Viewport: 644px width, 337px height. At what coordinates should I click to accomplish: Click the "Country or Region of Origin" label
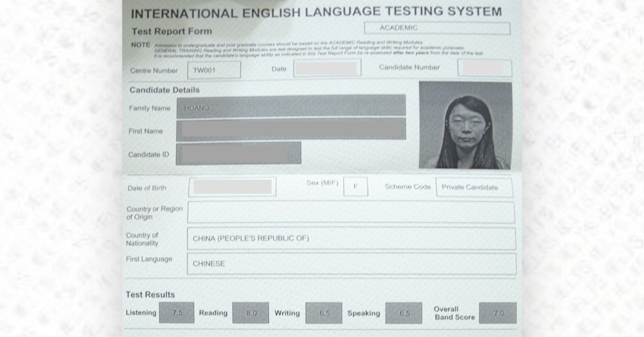[155, 213]
